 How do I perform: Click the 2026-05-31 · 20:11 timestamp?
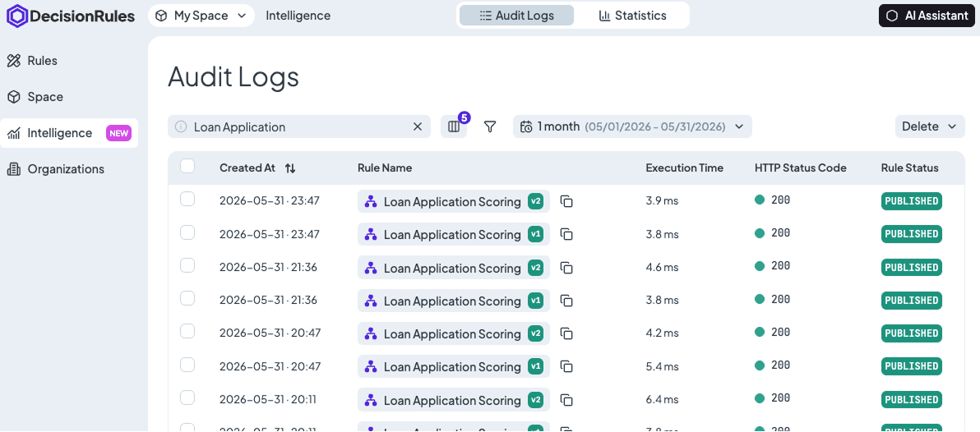click(x=268, y=399)
